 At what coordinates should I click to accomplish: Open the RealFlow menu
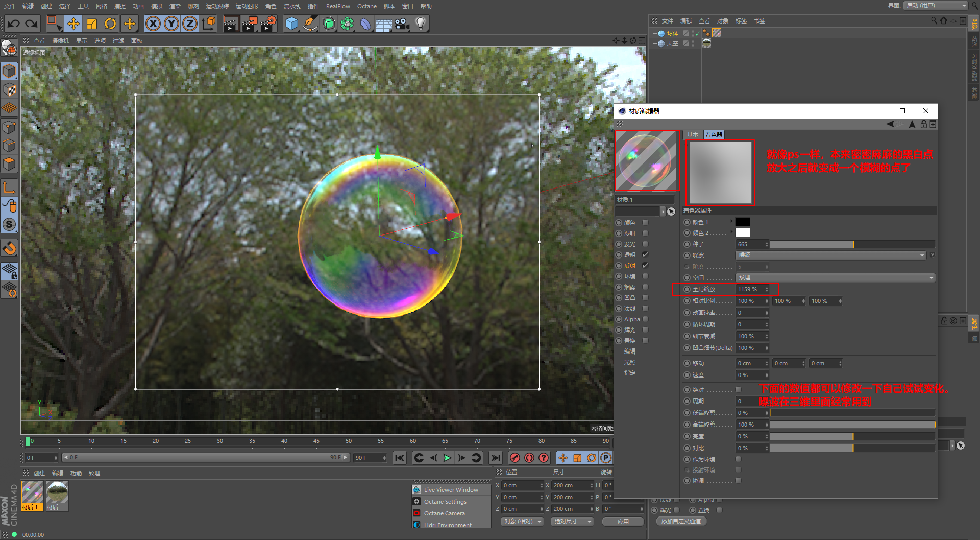(x=338, y=6)
